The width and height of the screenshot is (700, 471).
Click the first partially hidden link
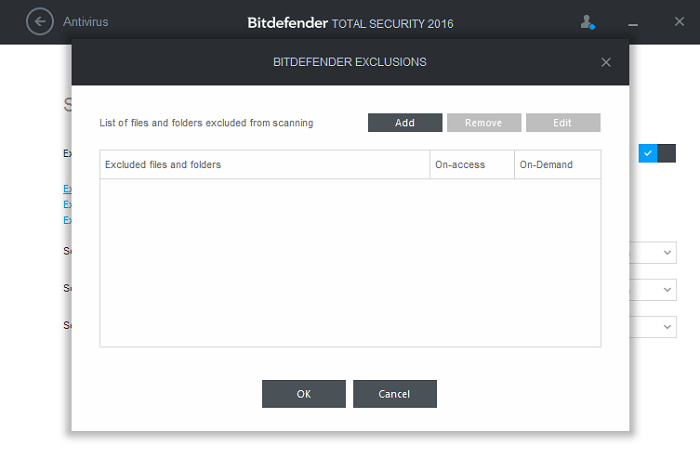(67, 188)
